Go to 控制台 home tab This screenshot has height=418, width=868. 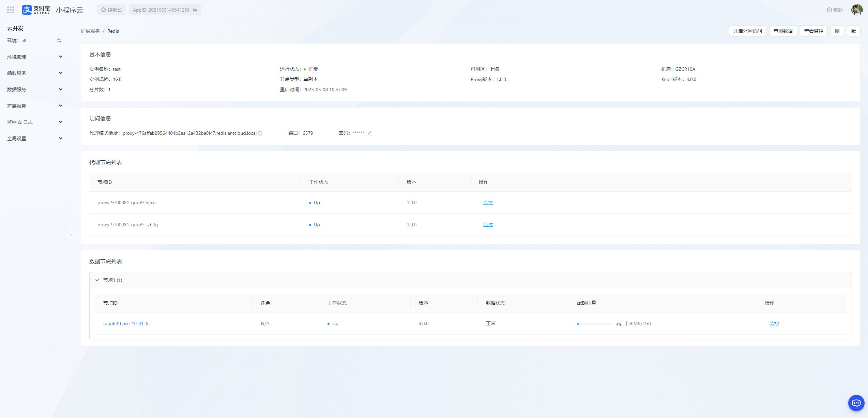111,10
